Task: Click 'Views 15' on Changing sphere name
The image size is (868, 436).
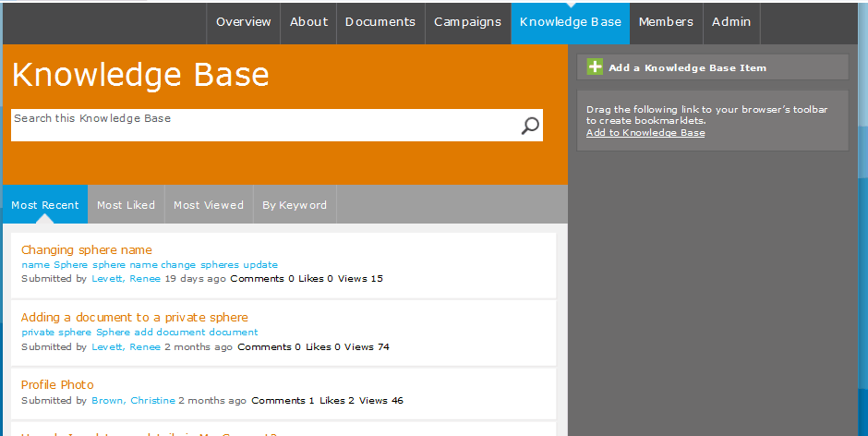Action: click(x=360, y=279)
